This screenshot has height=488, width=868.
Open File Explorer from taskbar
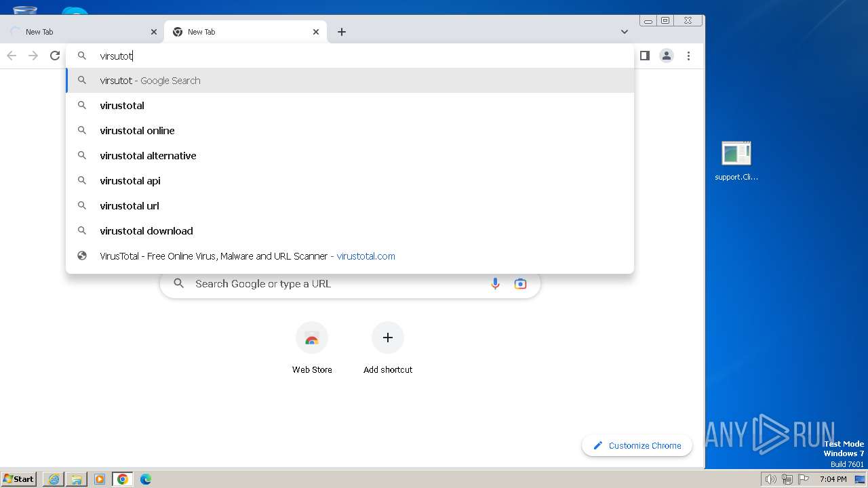click(x=77, y=479)
